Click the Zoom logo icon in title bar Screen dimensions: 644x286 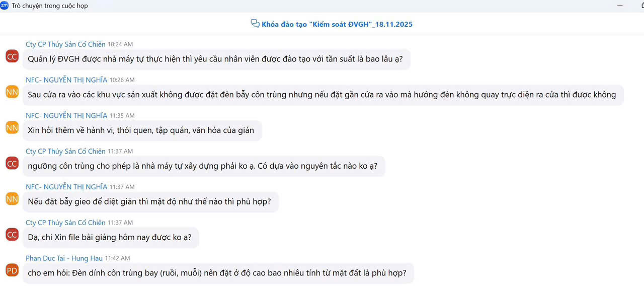5,6
